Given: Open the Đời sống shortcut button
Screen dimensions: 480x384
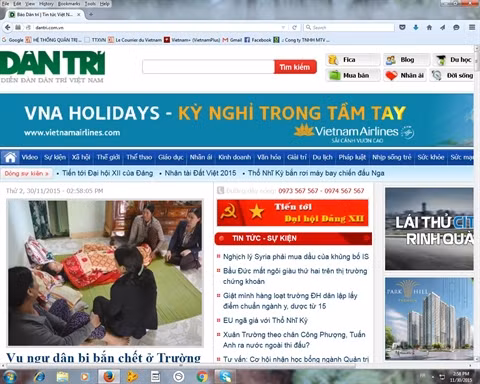Looking at the screenshot, I should pyautogui.click(x=452, y=75).
